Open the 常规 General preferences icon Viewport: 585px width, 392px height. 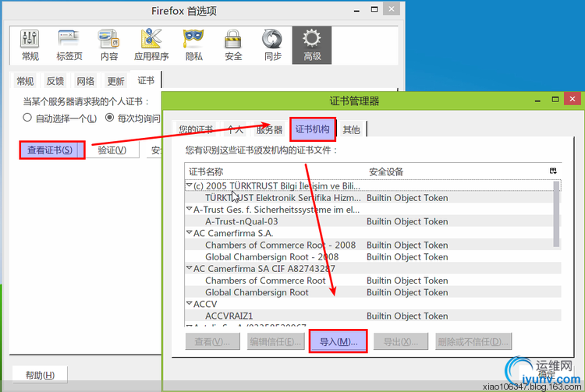click(x=30, y=45)
